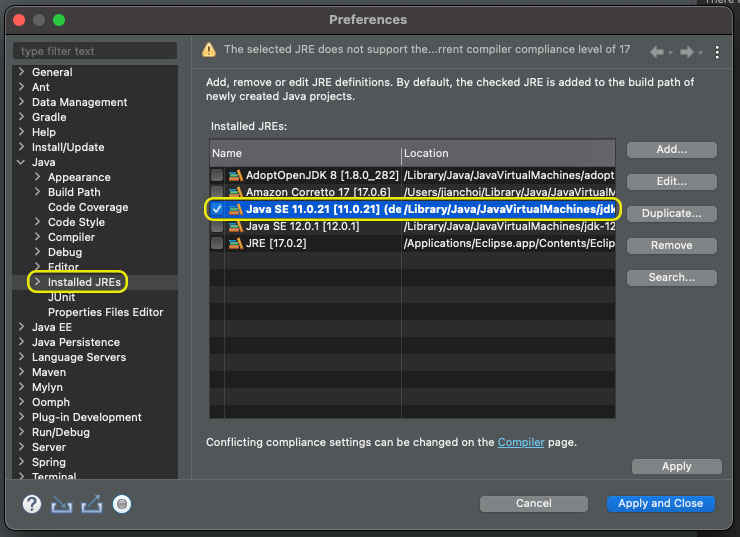Viewport: 740px width, 537px height.
Task: Click the forward navigation arrow icon
Action: pos(687,51)
